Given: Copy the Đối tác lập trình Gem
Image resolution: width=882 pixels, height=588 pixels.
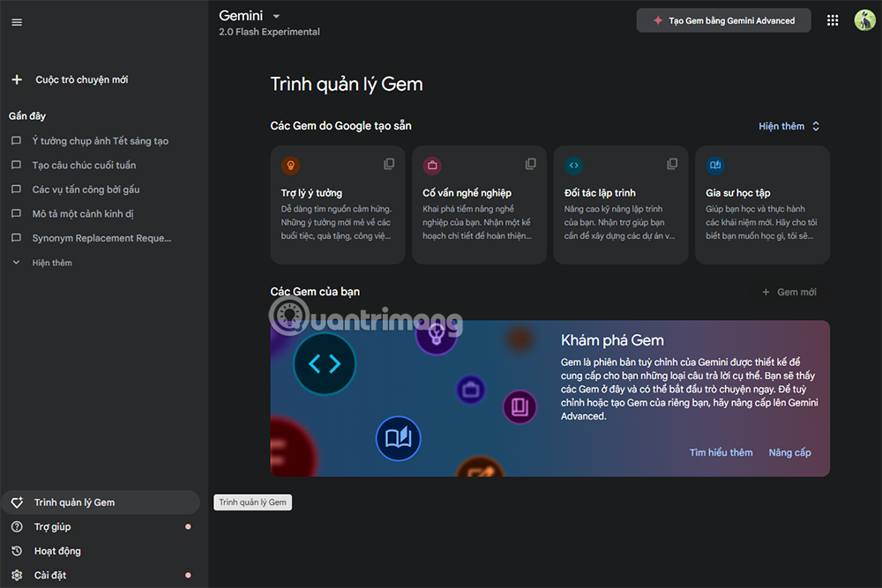Looking at the screenshot, I should pos(672,164).
